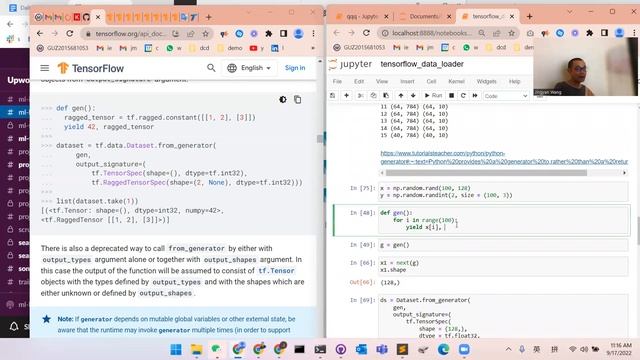The image size is (640, 360).
Task: Click the localhost:8888 address bar
Action: point(432,33)
